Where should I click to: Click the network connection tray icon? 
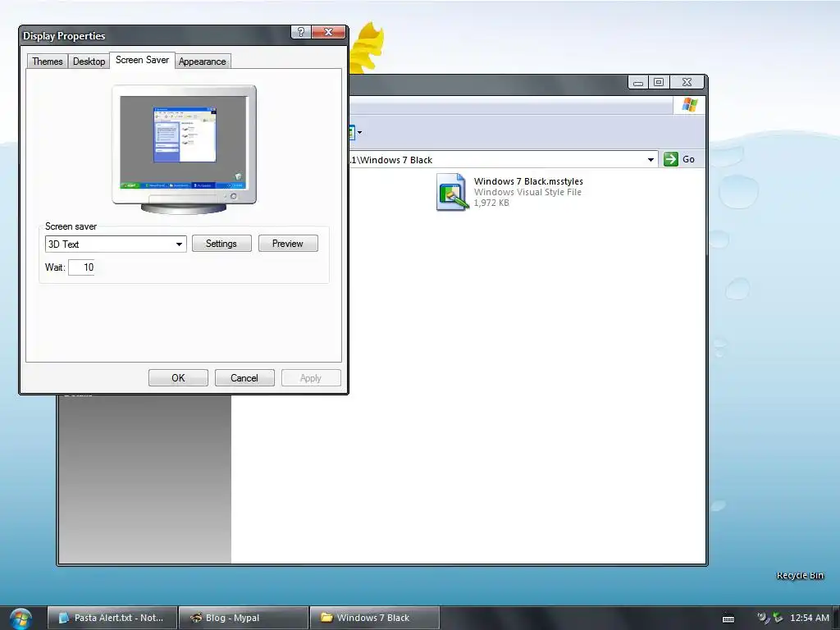point(763,618)
